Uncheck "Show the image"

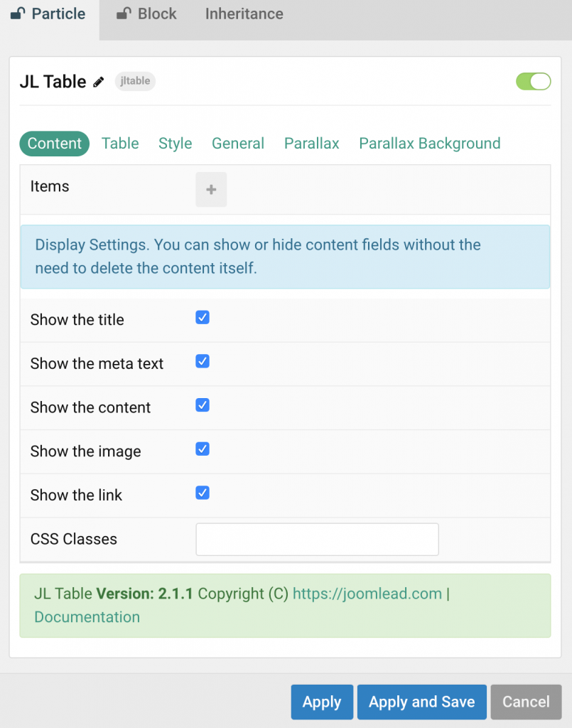(x=202, y=449)
